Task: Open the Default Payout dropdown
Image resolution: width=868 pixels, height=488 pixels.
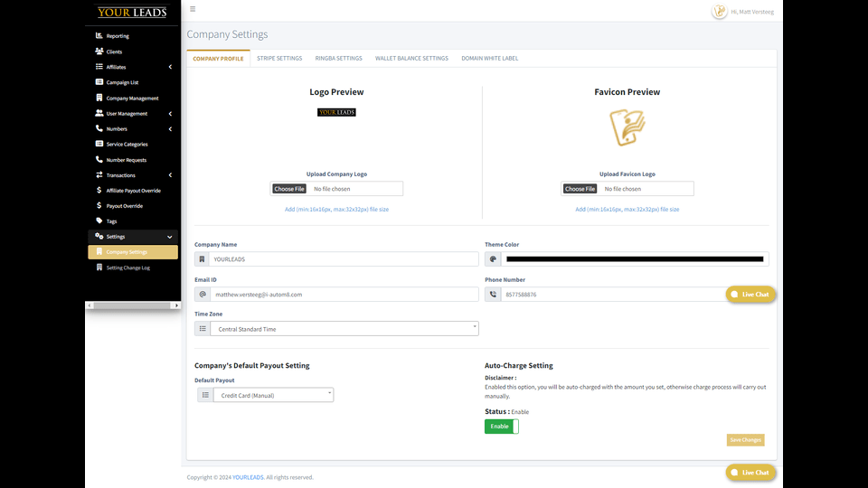Action: [x=273, y=395]
